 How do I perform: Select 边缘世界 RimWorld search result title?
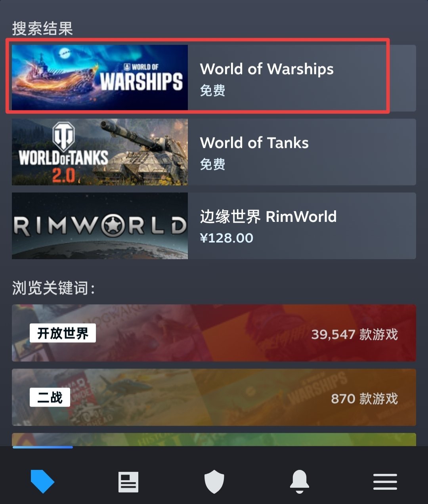tap(268, 216)
